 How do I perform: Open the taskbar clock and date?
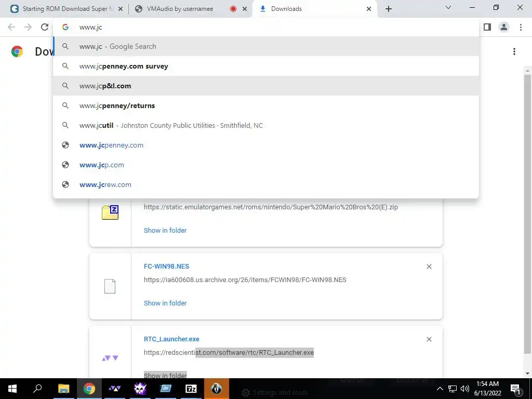click(x=487, y=389)
